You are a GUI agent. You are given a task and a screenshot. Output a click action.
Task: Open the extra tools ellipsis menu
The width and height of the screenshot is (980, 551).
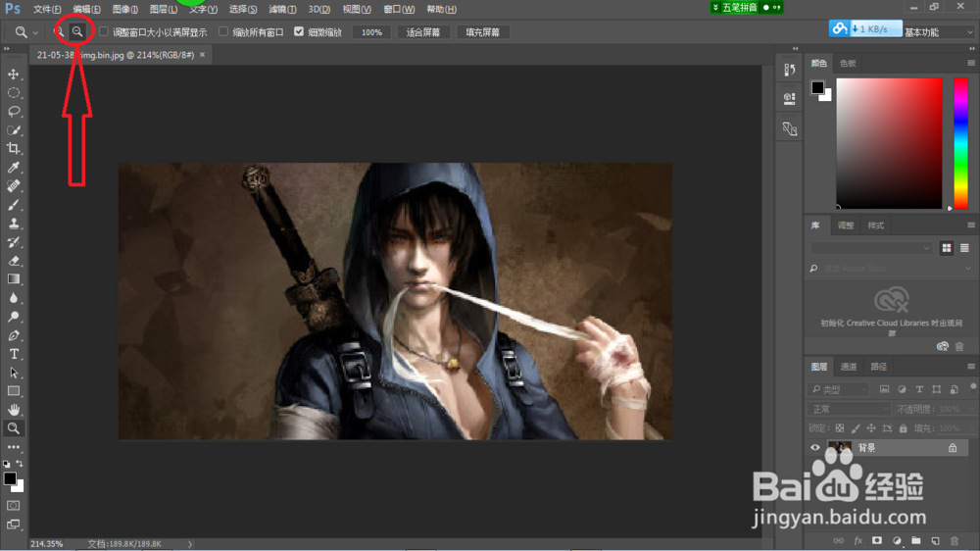[x=13, y=447]
